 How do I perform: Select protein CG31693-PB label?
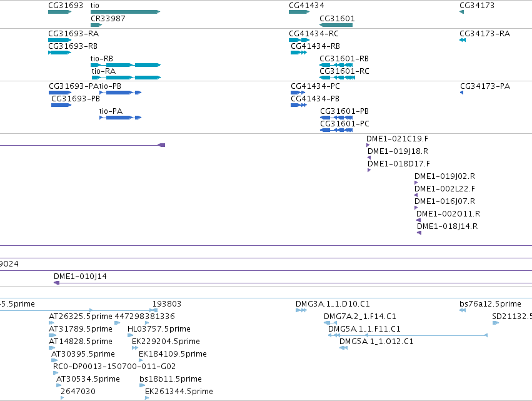76,99
